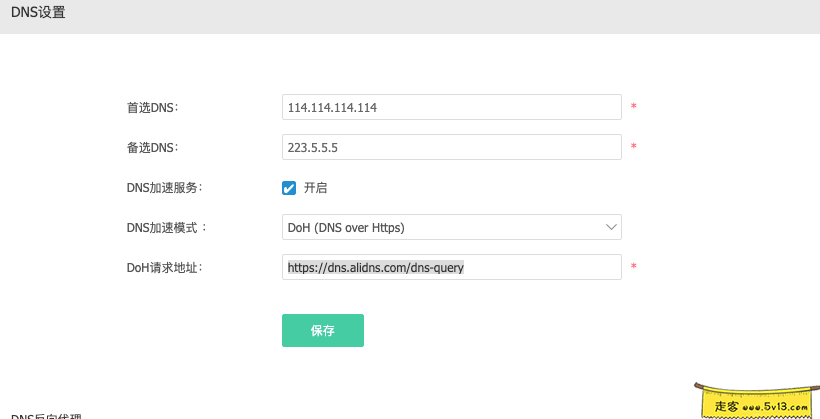
Task: Toggle the DNS加速服务 checkbox
Action: click(289, 187)
